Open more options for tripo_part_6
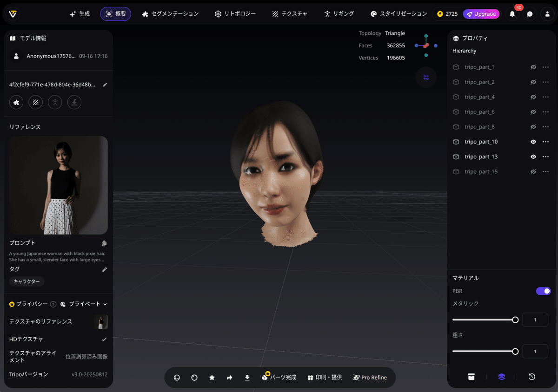Viewport: 558px width, 392px height. click(x=546, y=112)
